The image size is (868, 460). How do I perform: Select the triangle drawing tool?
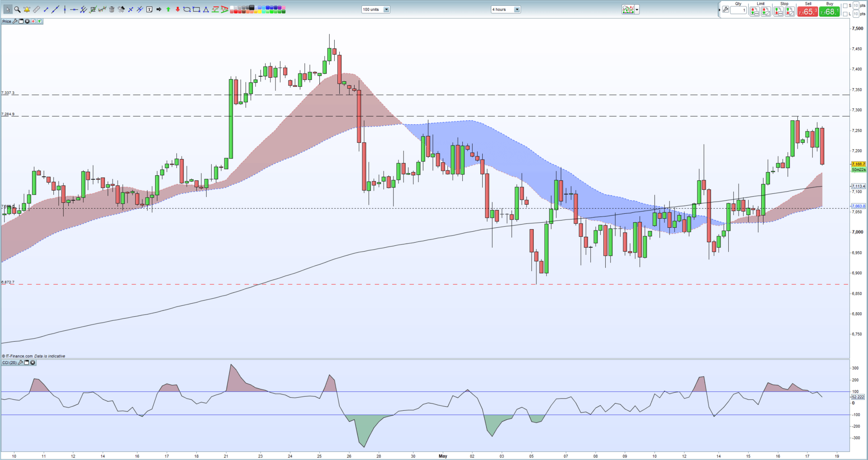pos(206,10)
